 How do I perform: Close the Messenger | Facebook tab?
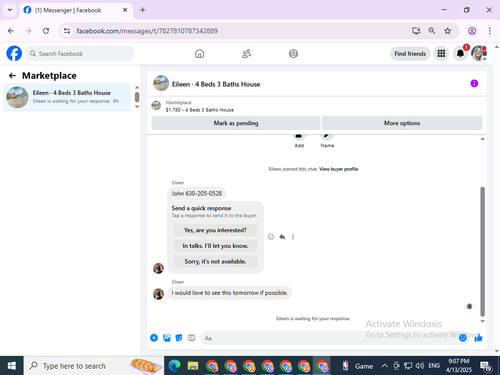point(125,10)
